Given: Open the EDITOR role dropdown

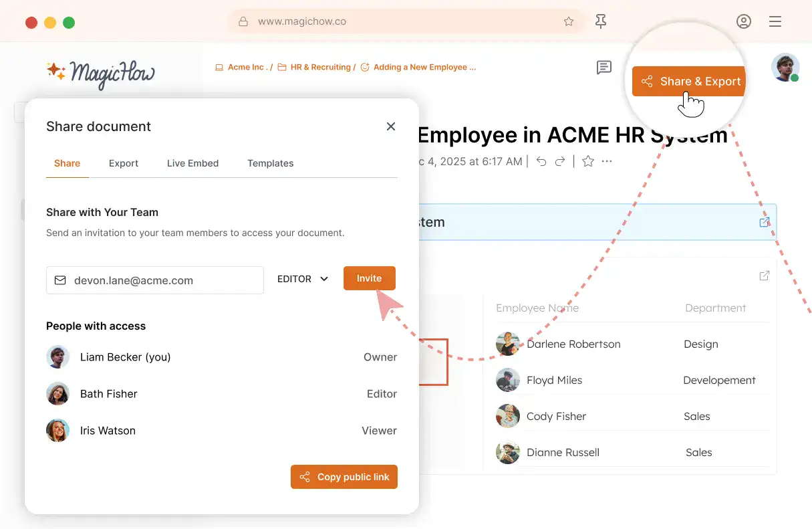Looking at the screenshot, I should (x=303, y=279).
